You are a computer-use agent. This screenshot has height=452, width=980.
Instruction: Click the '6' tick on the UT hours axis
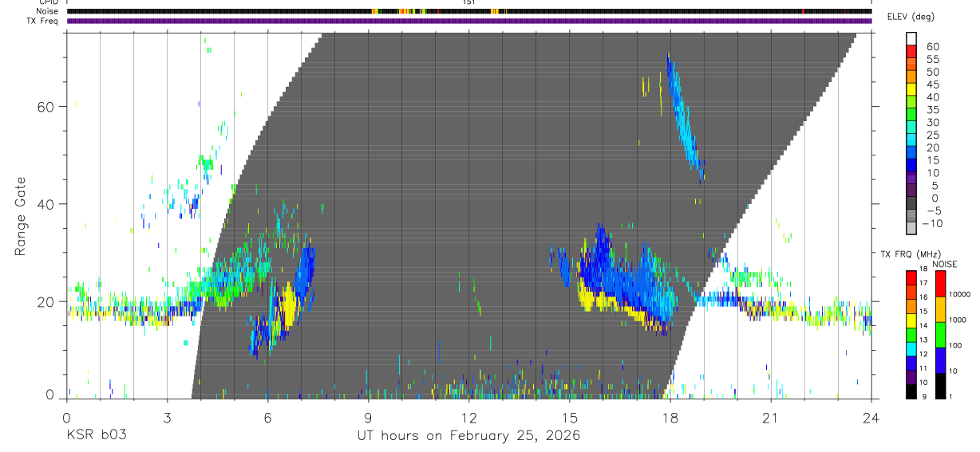(x=267, y=417)
